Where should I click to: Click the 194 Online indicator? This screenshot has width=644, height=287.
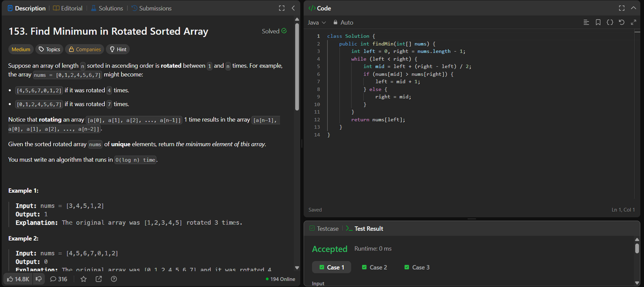(280, 279)
